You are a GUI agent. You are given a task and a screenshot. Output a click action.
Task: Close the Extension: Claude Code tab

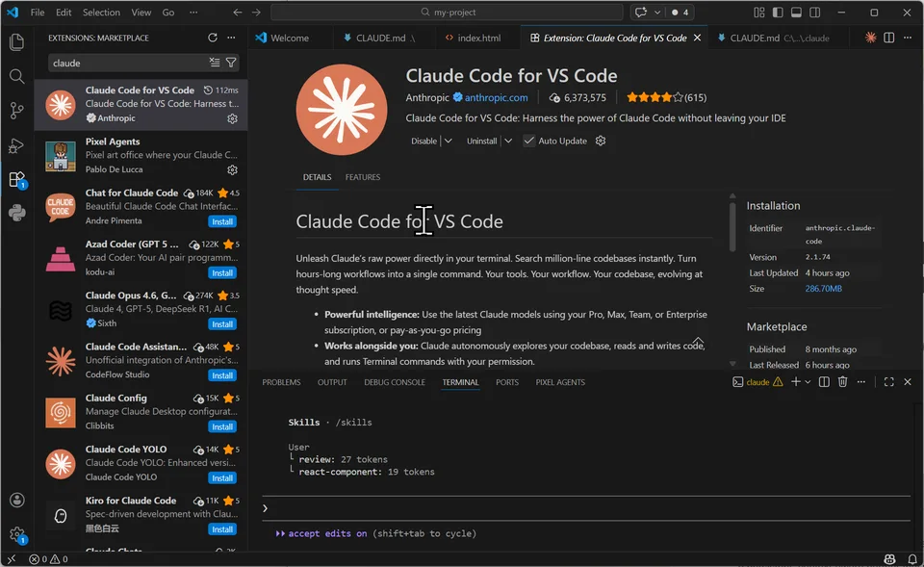(x=697, y=38)
